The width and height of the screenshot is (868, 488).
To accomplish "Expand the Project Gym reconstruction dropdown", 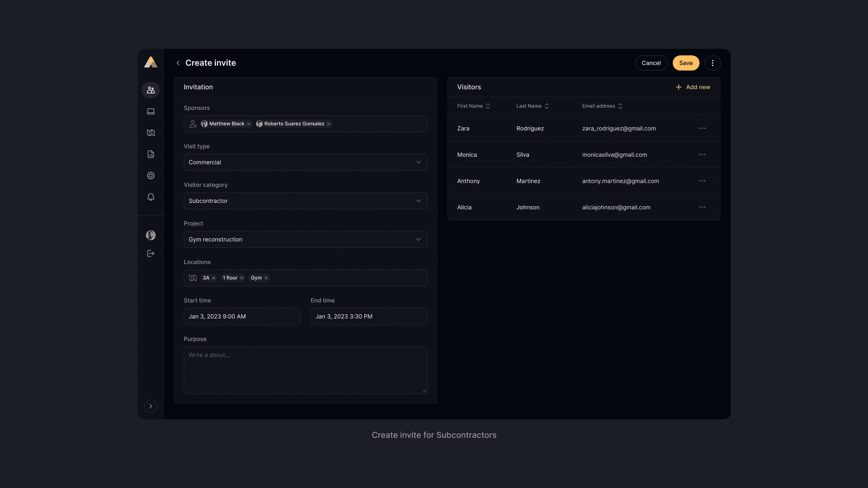I will tap(305, 239).
